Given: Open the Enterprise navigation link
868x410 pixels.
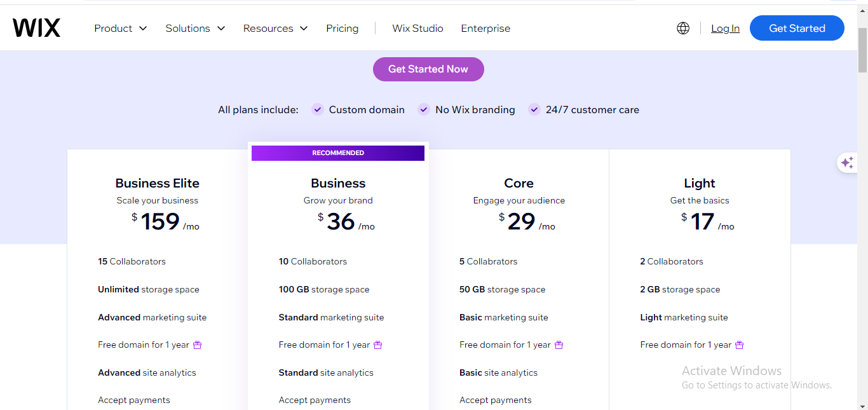Looking at the screenshot, I should click(x=485, y=28).
